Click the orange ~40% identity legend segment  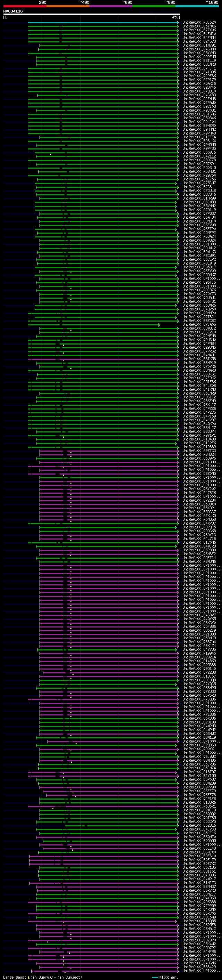coord(68,6)
